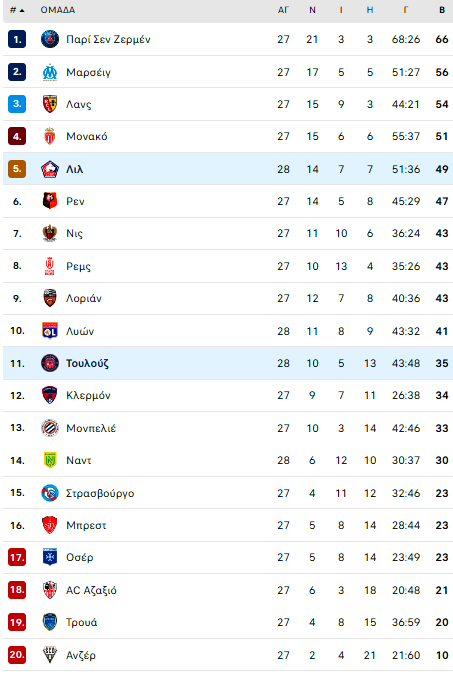453x675 pixels.
Task: Open the Παρί Σεν Ζερμέν team page
Action: pos(108,39)
